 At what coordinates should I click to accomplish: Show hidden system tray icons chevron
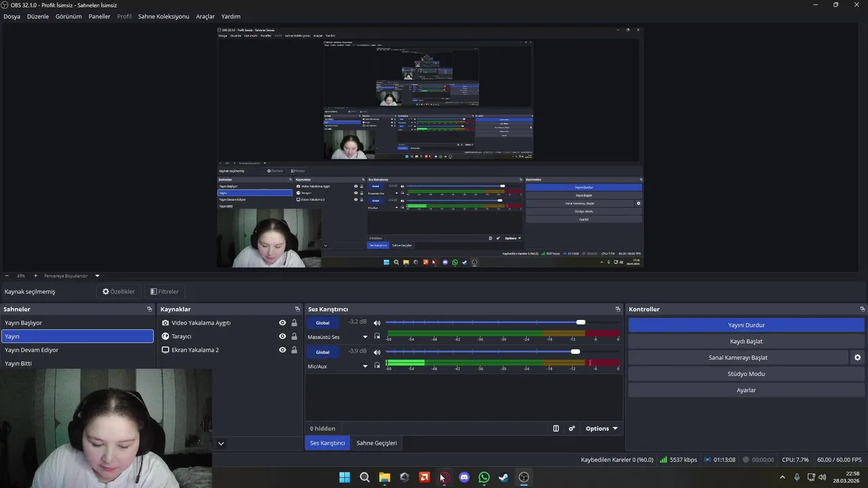pyautogui.click(x=782, y=477)
